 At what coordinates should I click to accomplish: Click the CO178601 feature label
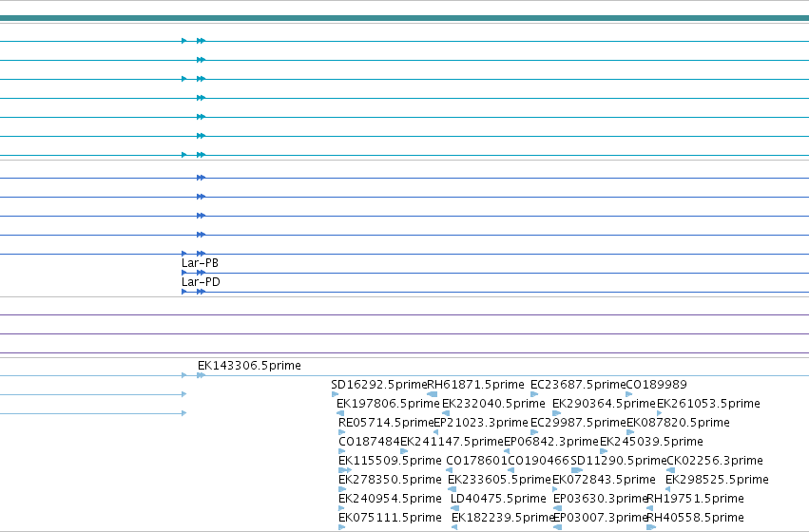tap(476, 461)
